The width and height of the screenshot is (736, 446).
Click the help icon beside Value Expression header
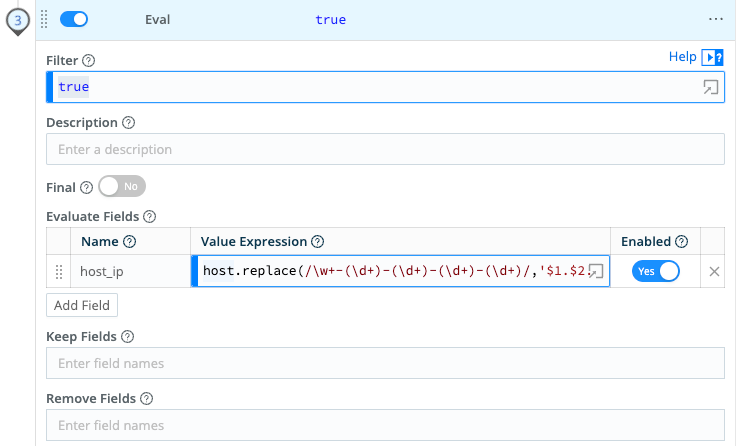(x=318, y=241)
